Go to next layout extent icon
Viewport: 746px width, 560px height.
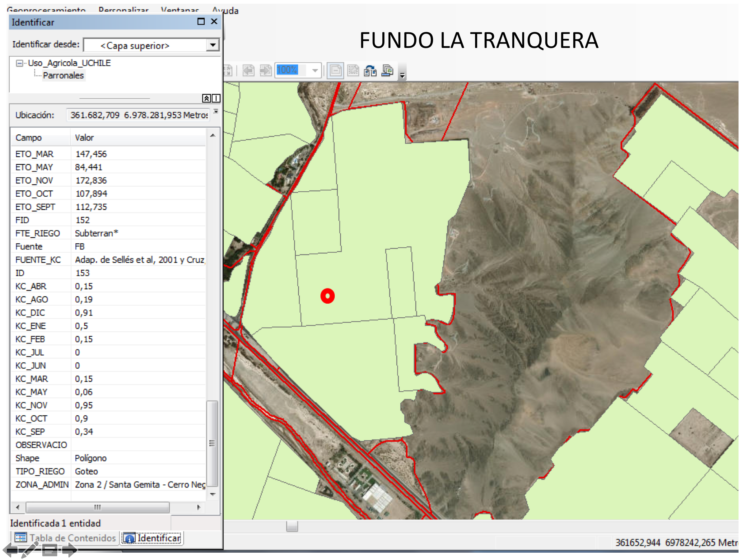click(x=266, y=71)
